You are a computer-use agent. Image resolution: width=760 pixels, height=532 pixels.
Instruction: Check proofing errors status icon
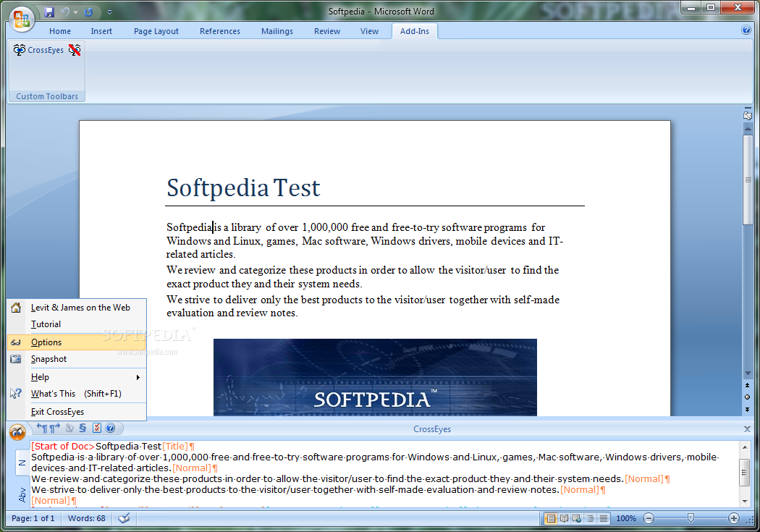pyautogui.click(x=124, y=518)
